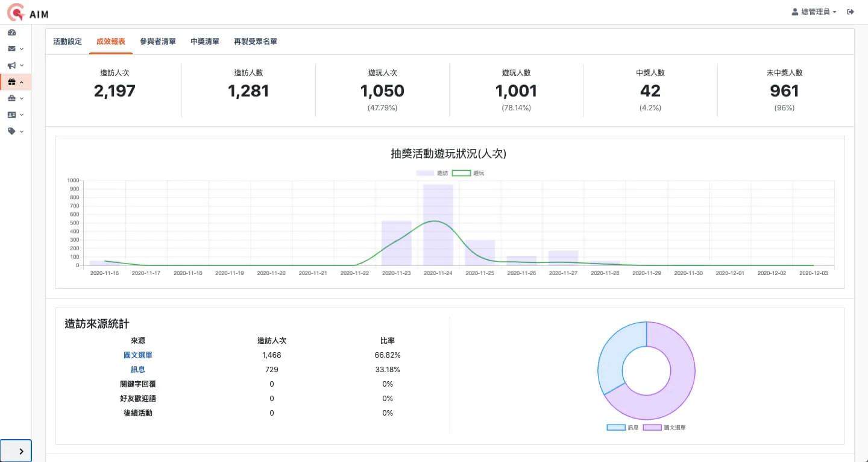
Task: Open the 圖文選單 source link
Action: 138,355
